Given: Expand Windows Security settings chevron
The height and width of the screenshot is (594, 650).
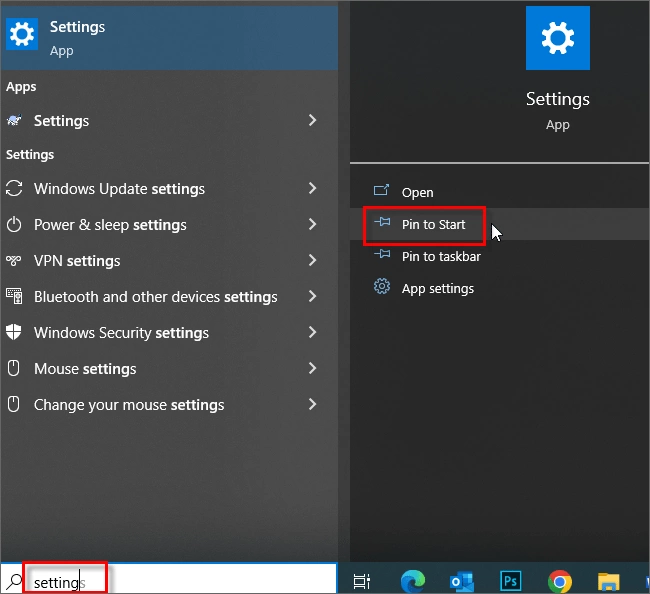Looking at the screenshot, I should tap(312, 332).
